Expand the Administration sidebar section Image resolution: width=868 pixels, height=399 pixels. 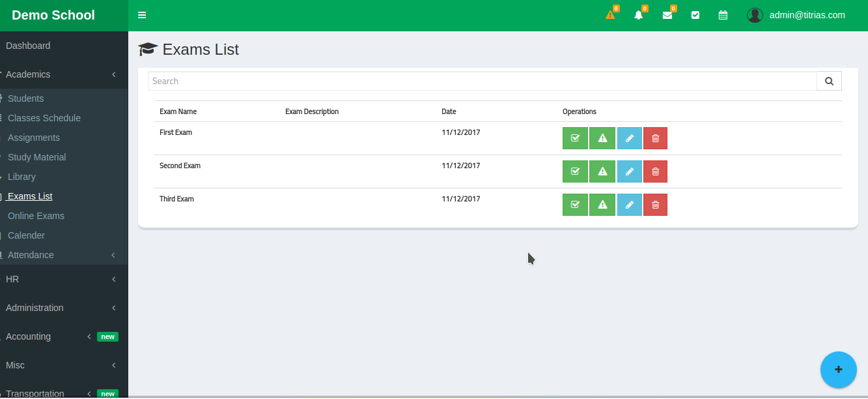(x=64, y=308)
